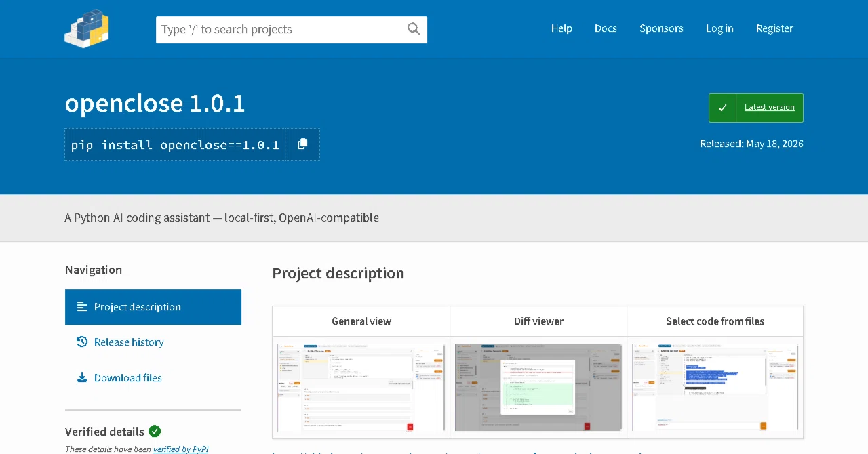Click the Project description heading
This screenshot has height=454, width=868.
pyautogui.click(x=338, y=273)
